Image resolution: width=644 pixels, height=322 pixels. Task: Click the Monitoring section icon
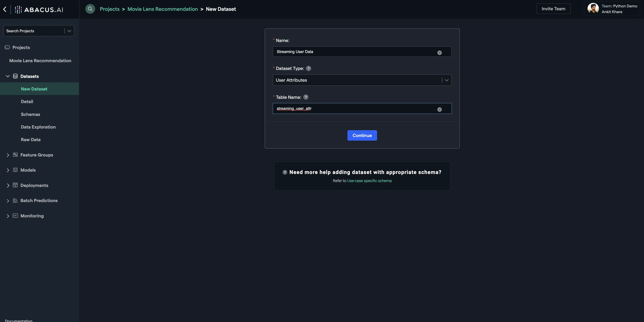(x=15, y=216)
